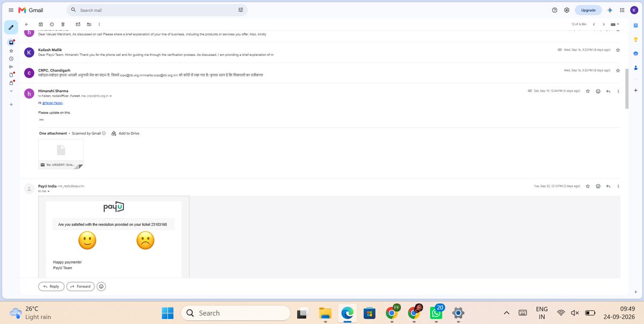The height and width of the screenshot is (324, 644).
Task: Add emoji reaction to PayU message
Action: [598, 186]
